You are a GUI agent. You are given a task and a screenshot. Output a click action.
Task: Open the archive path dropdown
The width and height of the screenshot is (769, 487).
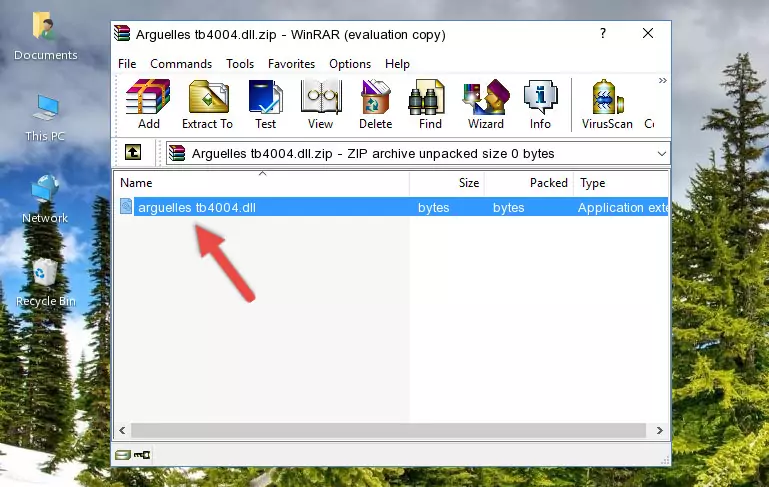662,154
